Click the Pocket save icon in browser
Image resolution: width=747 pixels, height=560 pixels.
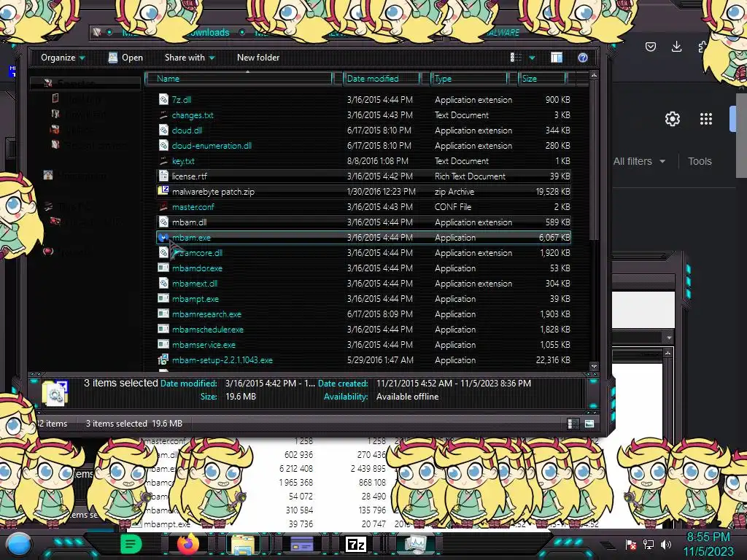point(650,46)
